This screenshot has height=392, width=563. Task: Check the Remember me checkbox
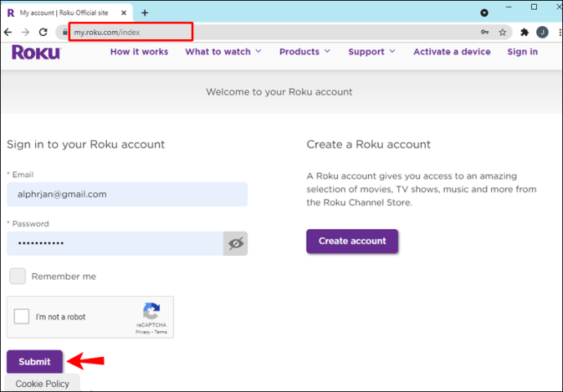pyautogui.click(x=18, y=276)
